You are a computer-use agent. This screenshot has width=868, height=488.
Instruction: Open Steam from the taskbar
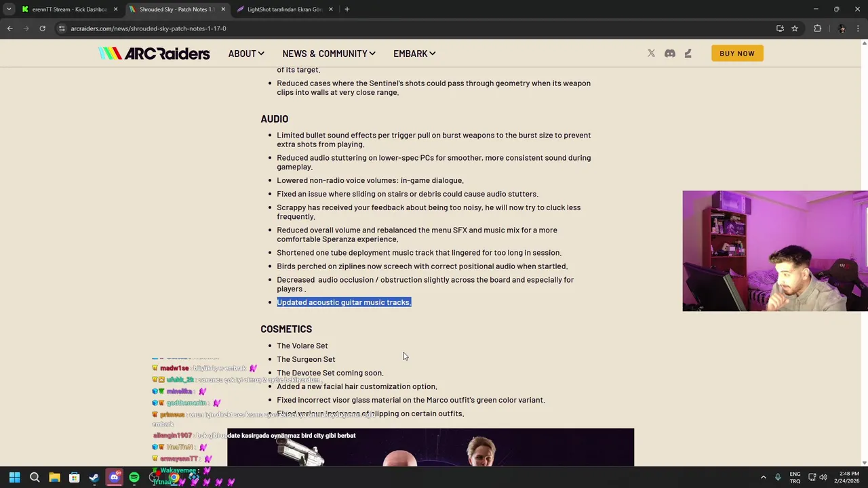coord(94,477)
